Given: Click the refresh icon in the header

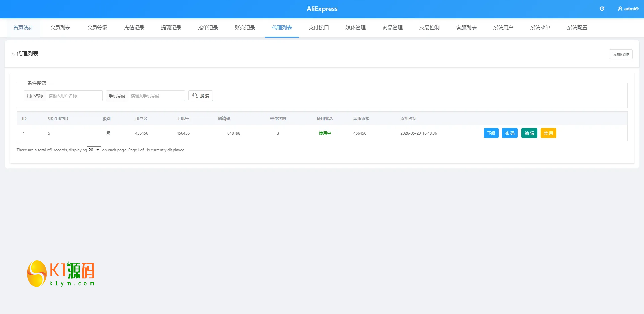Looking at the screenshot, I should (x=602, y=9).
